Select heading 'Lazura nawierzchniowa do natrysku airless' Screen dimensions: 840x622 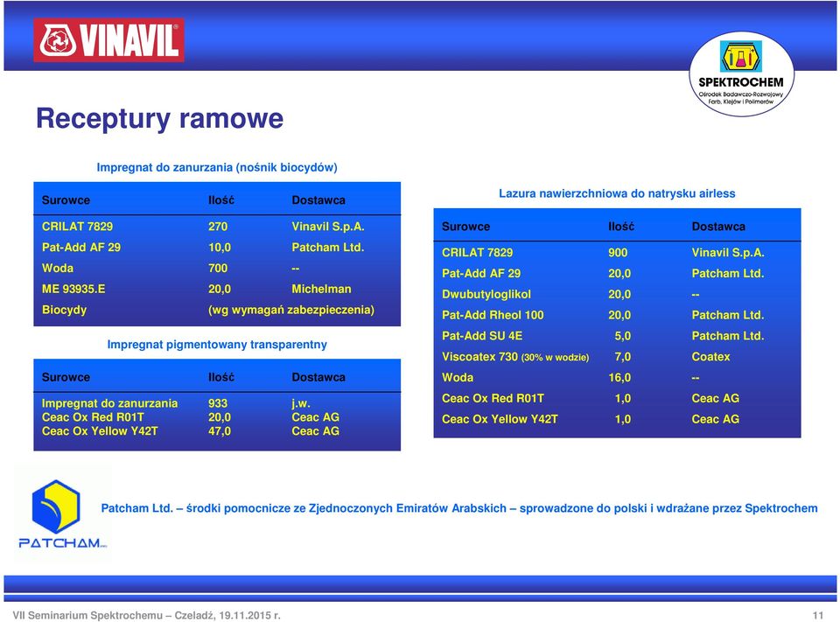(x=617, y=193)
